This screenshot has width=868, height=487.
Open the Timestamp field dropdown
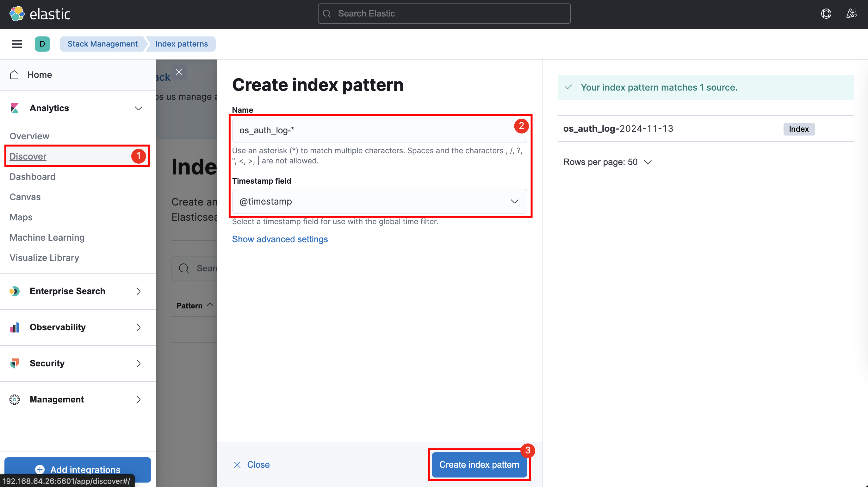[379, 201]
